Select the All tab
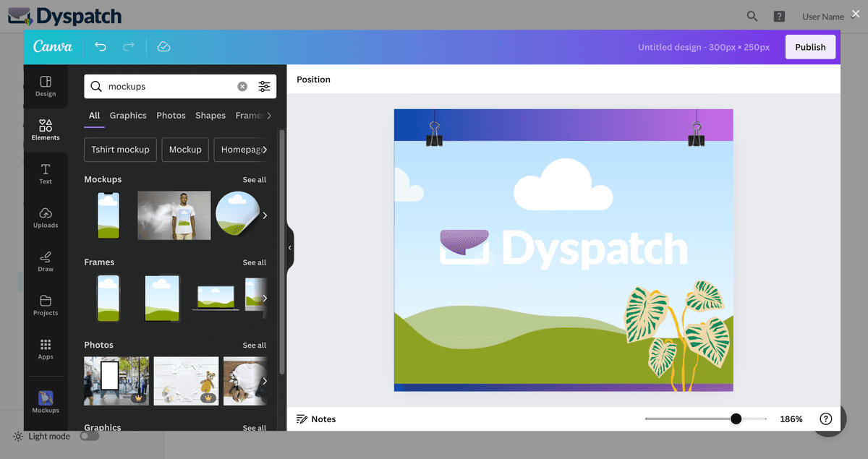Viewport: 868px width, 459px height. click(95, 116)
